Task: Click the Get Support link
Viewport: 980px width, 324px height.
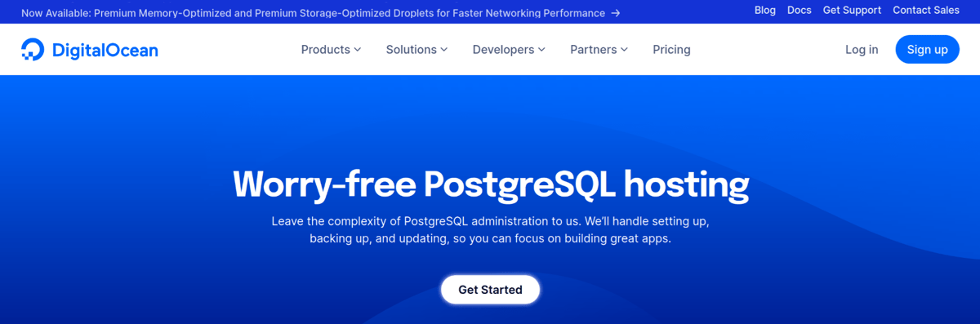Action: [x=852, y=10]
